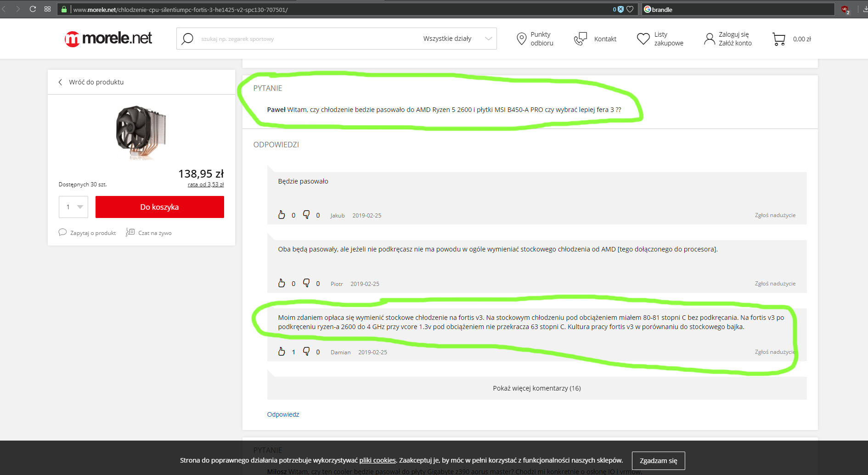Click Do koszyka add-to-cart button
Viewport: 868px width, 475px height.
[x=160, y=207]
